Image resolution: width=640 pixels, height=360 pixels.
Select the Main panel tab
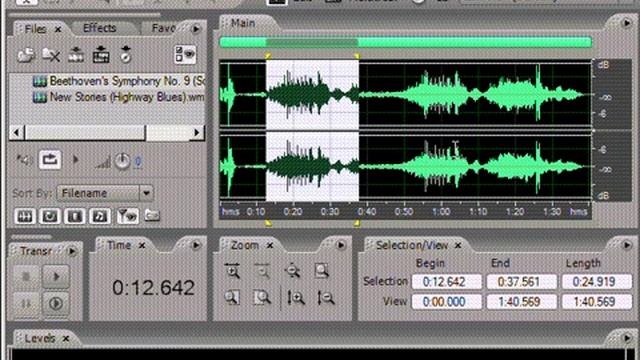click(x=243, y=23)
